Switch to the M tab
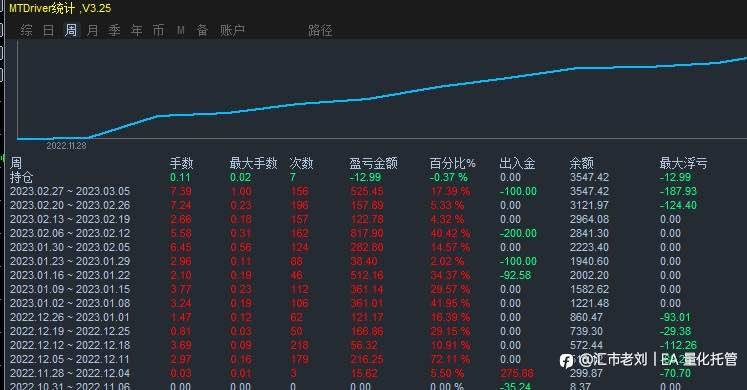This screenshot has height=390, width=747. (181, 30)
